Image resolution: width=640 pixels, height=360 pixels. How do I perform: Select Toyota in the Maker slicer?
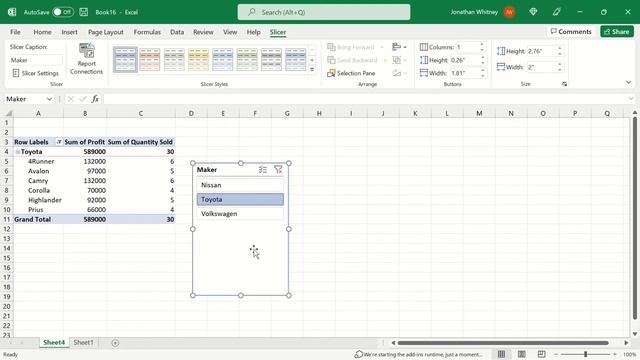240,199
